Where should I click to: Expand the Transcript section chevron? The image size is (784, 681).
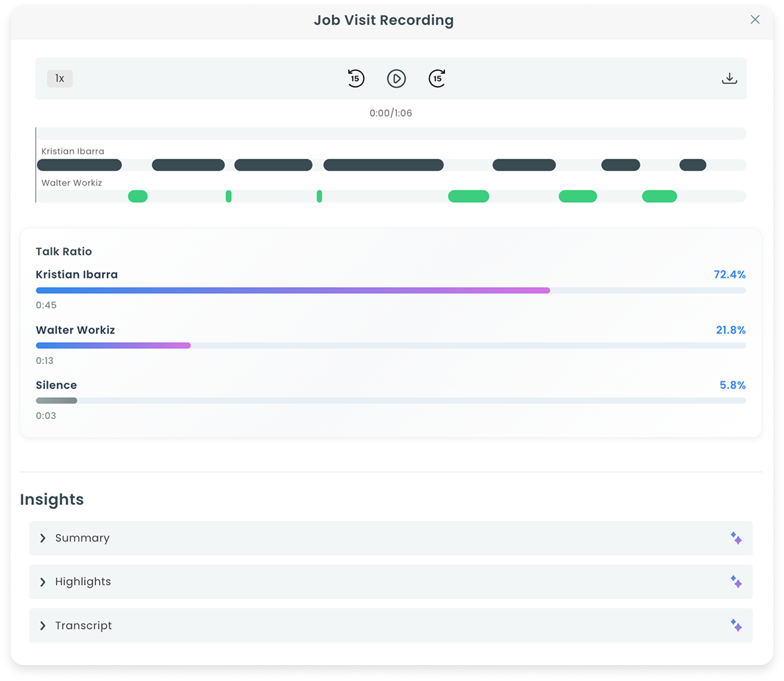click(x=43, y=625)
